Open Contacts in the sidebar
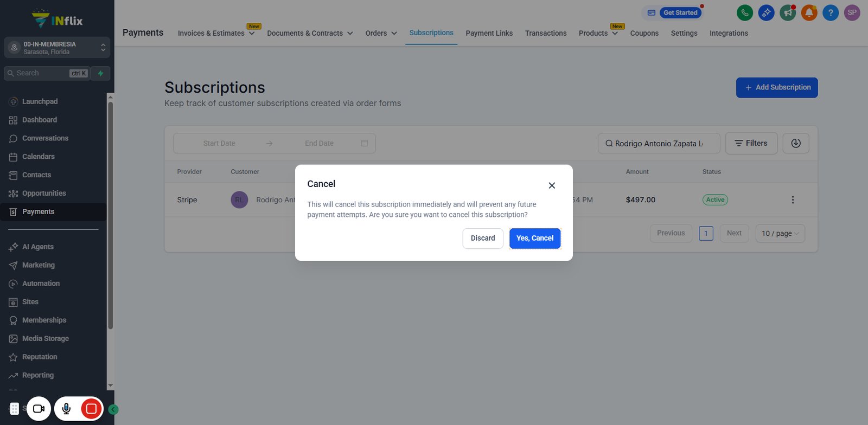868x425 pixels. (x=36, y=175)
